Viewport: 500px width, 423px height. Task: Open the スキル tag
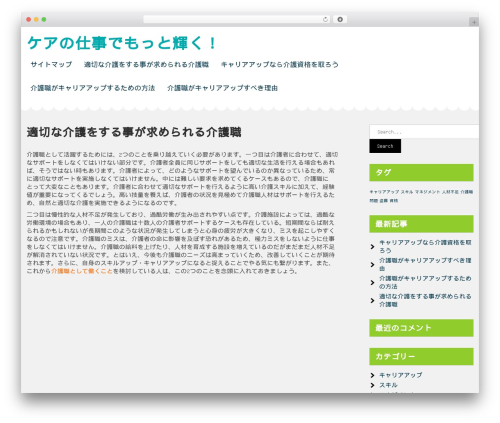click(407, 192)
